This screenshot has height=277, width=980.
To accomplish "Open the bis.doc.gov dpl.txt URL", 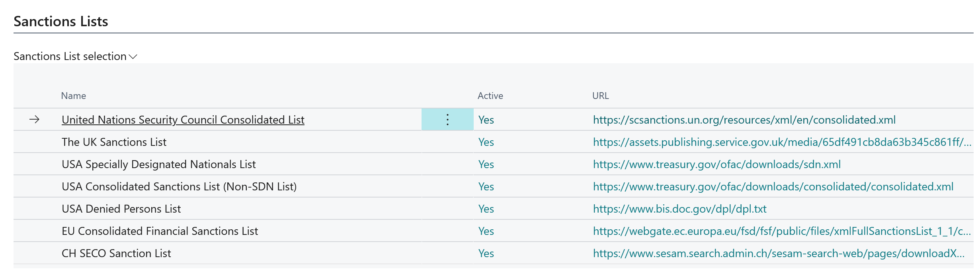I will point(679,209).
